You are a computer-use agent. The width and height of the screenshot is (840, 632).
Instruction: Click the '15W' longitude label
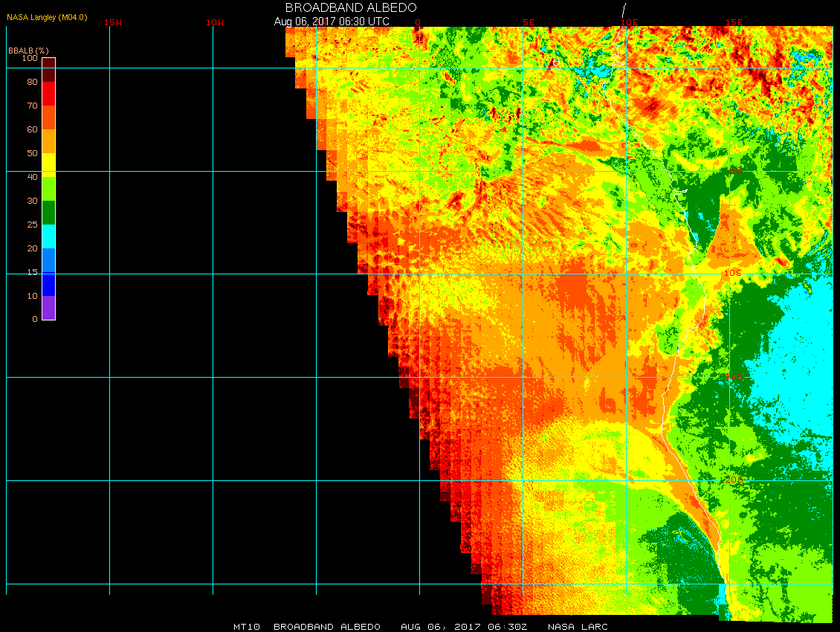click(113, 22)
